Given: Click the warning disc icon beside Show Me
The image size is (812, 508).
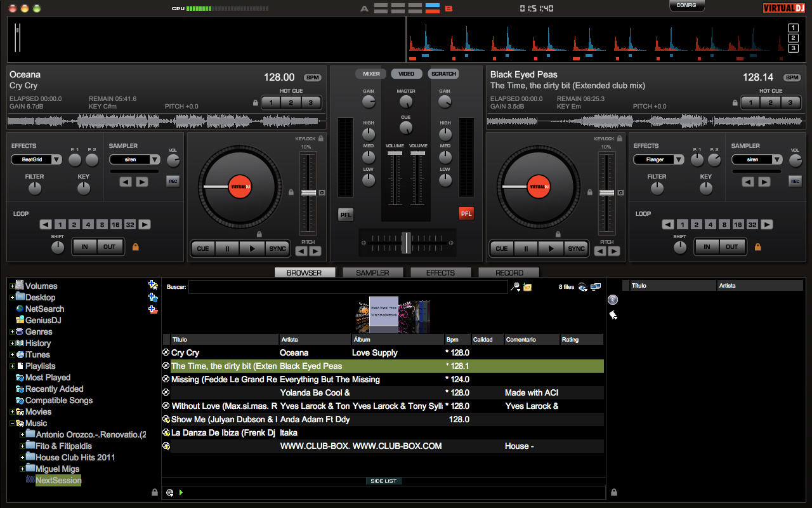Looking at the screenshot, I should pyautogui.click(x=166, y=419).
